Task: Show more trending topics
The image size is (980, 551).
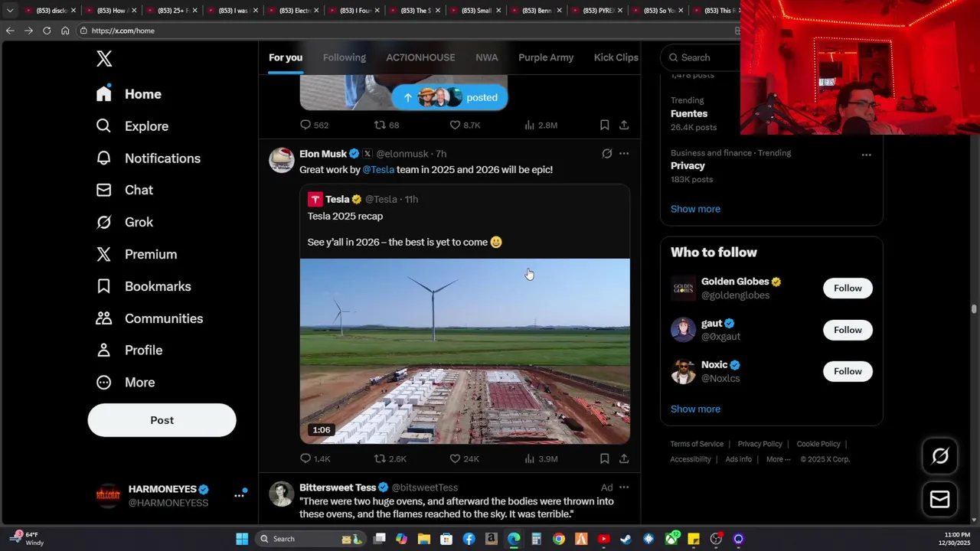Action: pos(695,209)
